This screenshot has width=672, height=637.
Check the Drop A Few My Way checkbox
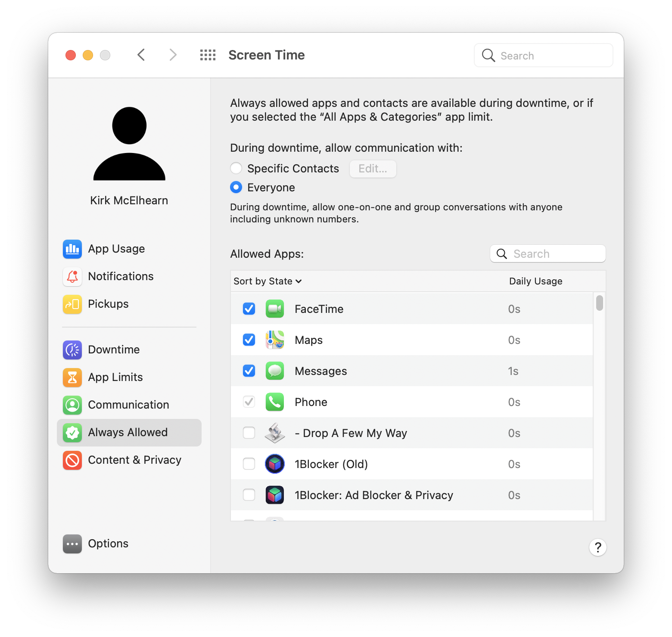click(249, 433)
